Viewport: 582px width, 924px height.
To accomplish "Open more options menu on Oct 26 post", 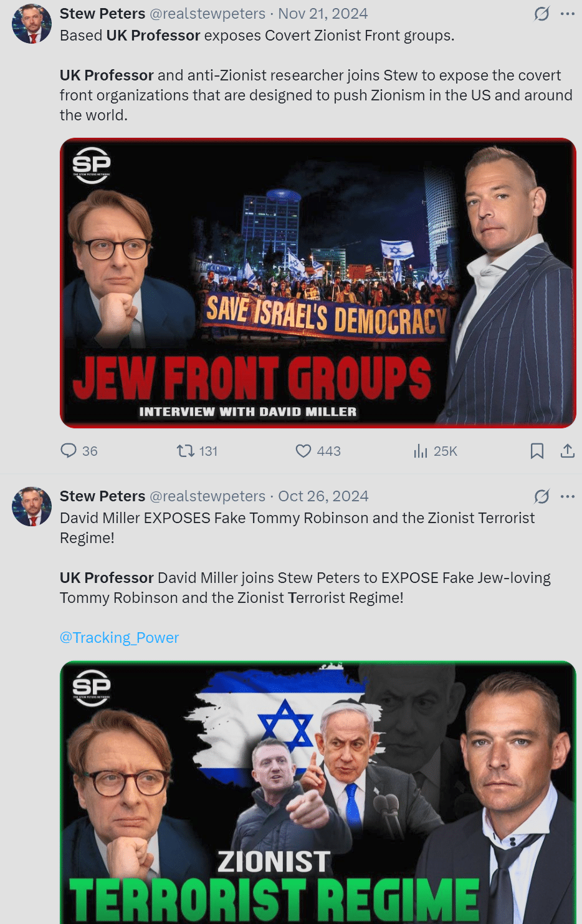I will click(568, 496).
